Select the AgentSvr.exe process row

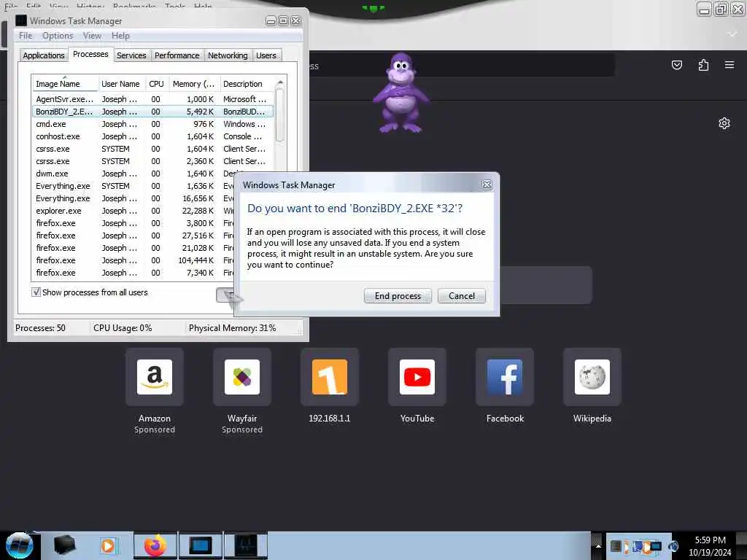click(x=152, y=99)
